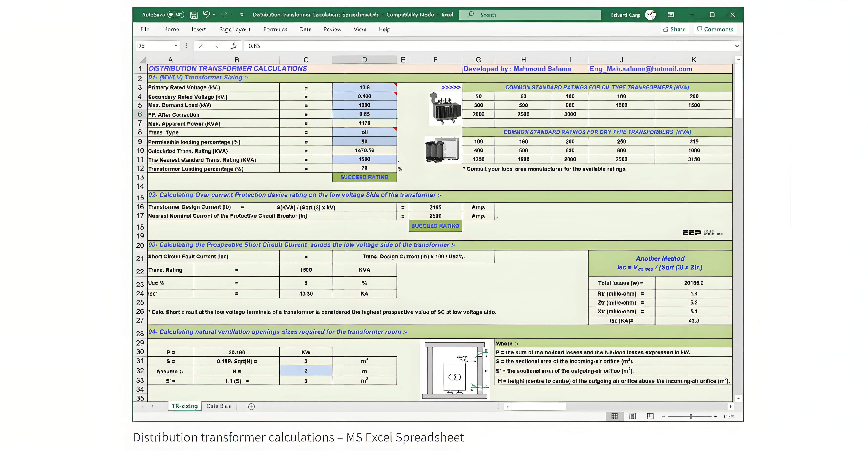
Task: Click the Enter checkmark icon in formula bar
Action: tap(218, 46)
